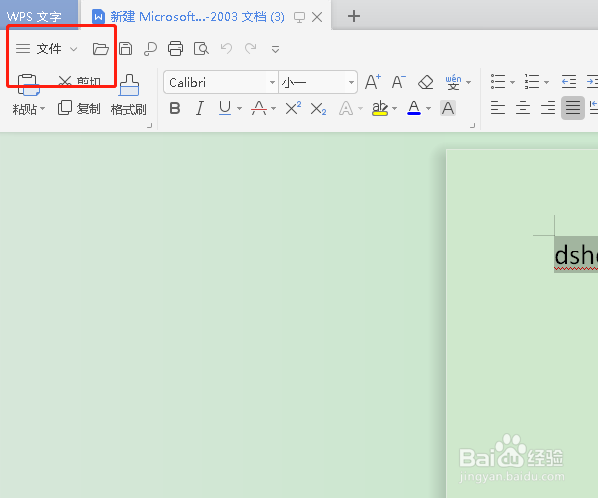Image resolution: width=598 pixels, height=498 pixels.
Task: Open the font size dropdown list
Action: pos(351,82)
